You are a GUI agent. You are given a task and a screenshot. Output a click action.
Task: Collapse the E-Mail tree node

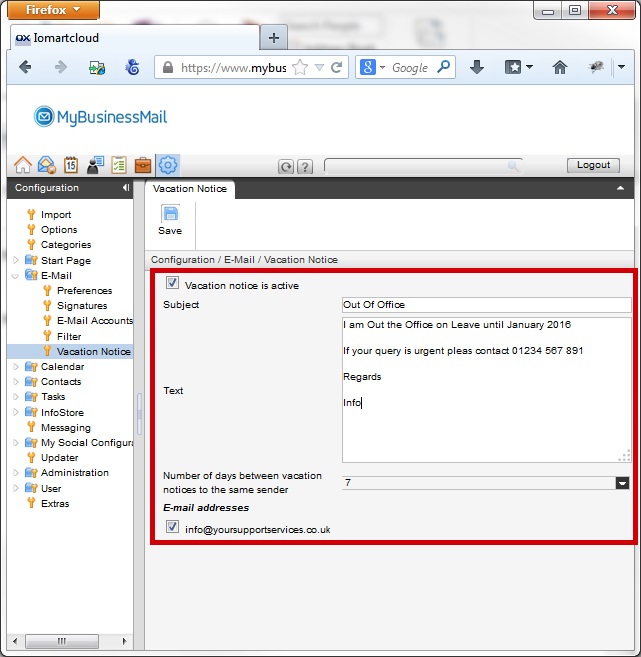[x=15, y=275]
